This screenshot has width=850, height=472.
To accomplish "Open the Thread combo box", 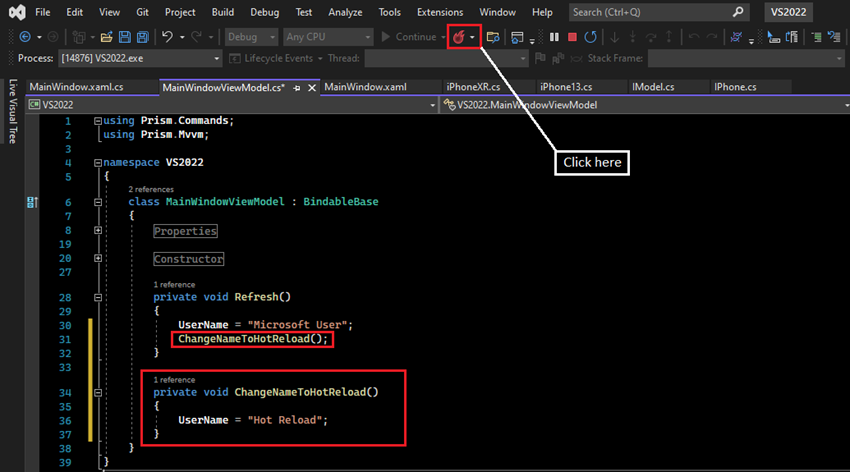I will (x=446, y=58).
